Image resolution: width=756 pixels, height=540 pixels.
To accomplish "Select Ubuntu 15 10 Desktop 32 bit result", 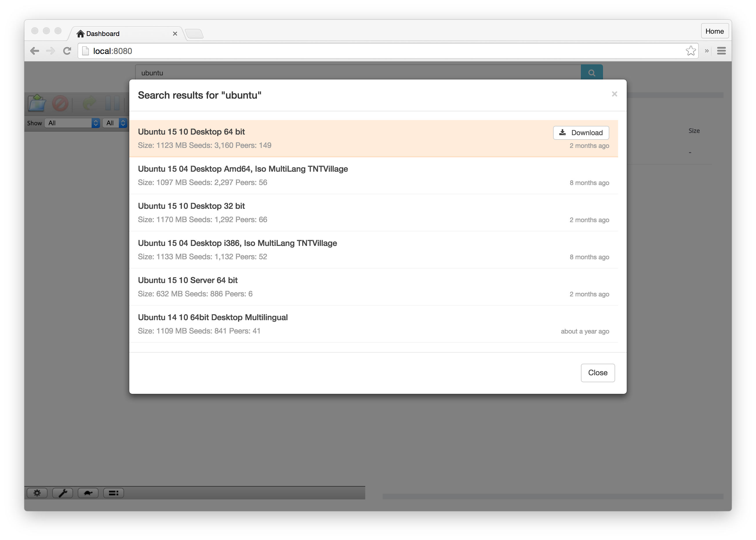I will point(191,206).
